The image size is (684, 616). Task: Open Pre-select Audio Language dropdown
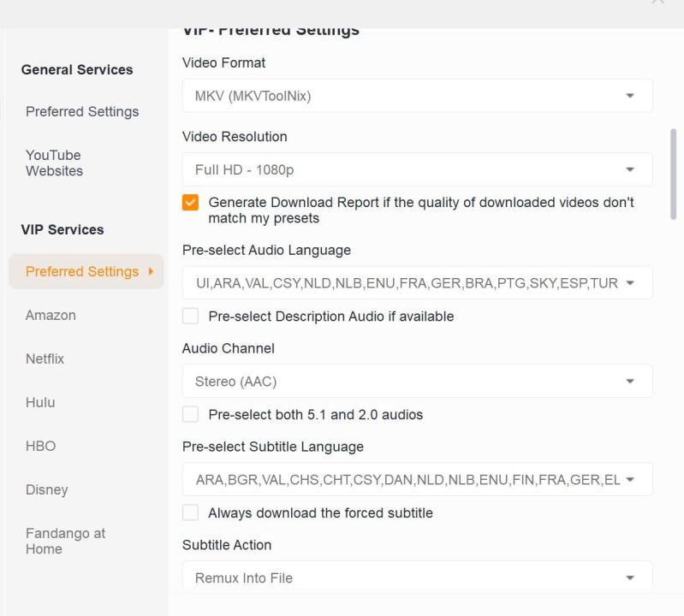click(x=417, y=283)
